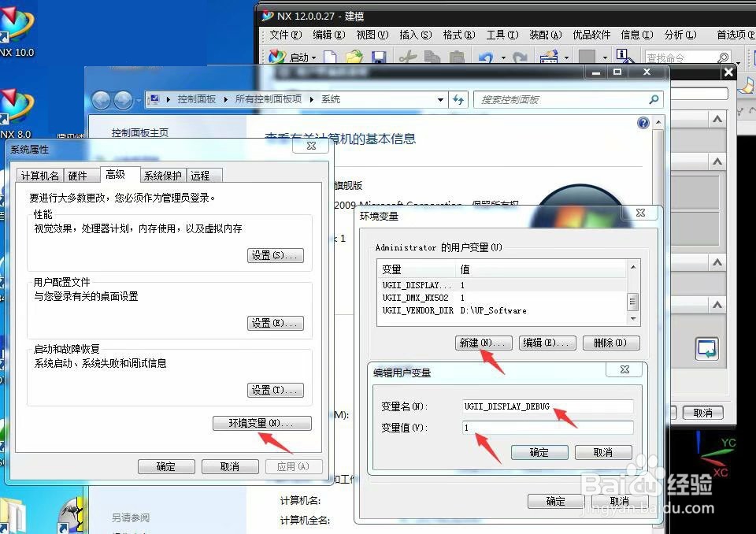Image resolution: width=756 pixels, height=534 pixels.
Task: Click 删除(D) for user variables
Action: (611, 343)
